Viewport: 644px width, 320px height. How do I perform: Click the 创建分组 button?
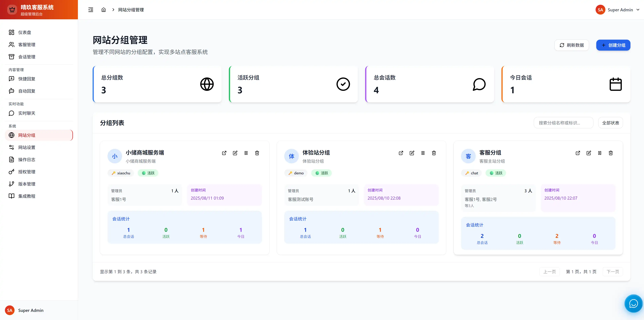click(x=613, y=45)
